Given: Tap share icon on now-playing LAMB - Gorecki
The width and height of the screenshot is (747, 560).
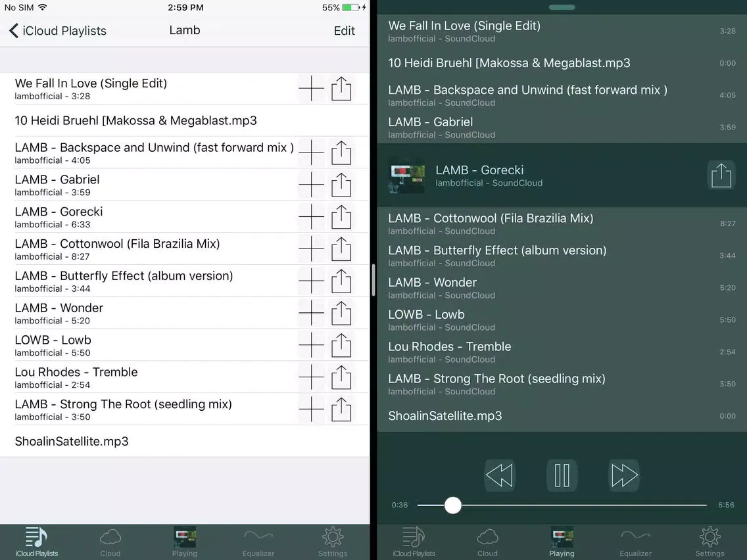Looking at the screenshot, I should pos(721,175).
